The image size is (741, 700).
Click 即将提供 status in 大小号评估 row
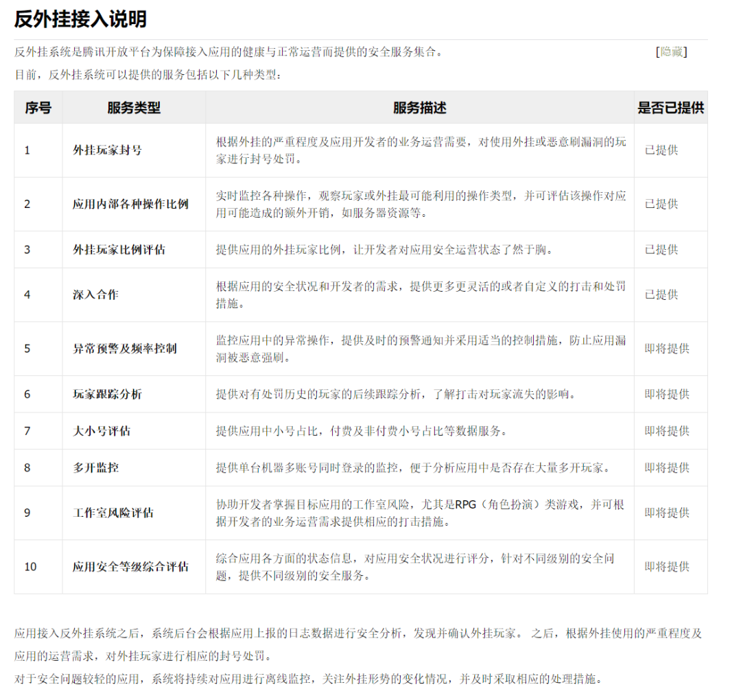667,431
